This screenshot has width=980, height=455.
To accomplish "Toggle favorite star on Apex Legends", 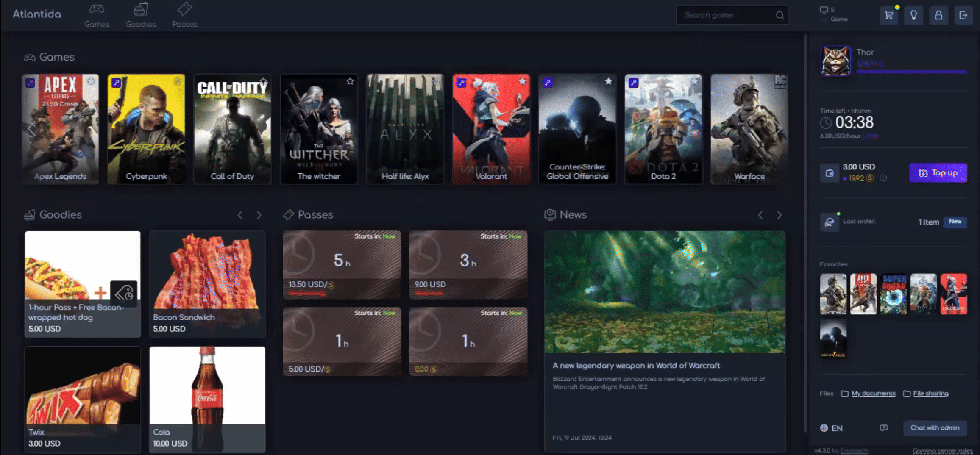I will point(91,81).
